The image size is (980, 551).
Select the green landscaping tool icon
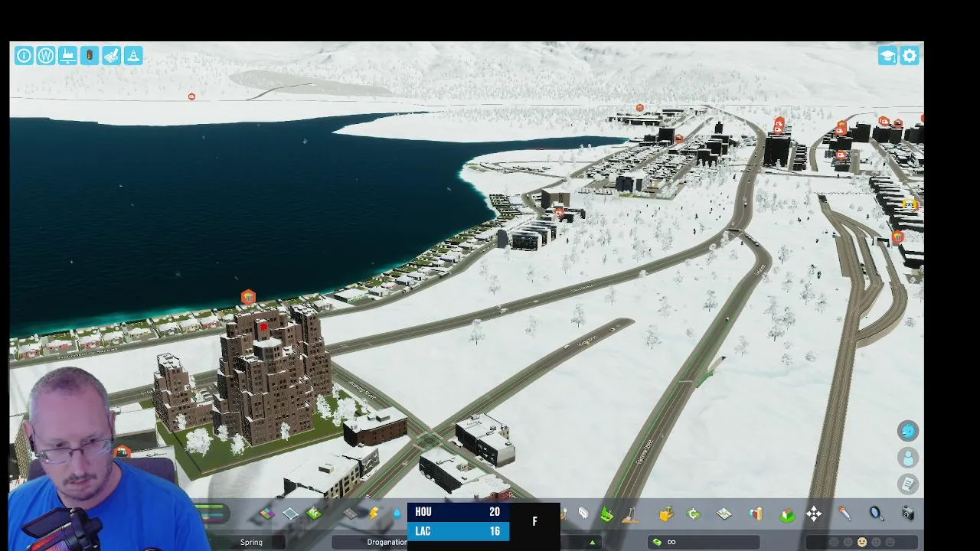coord(606,514)
